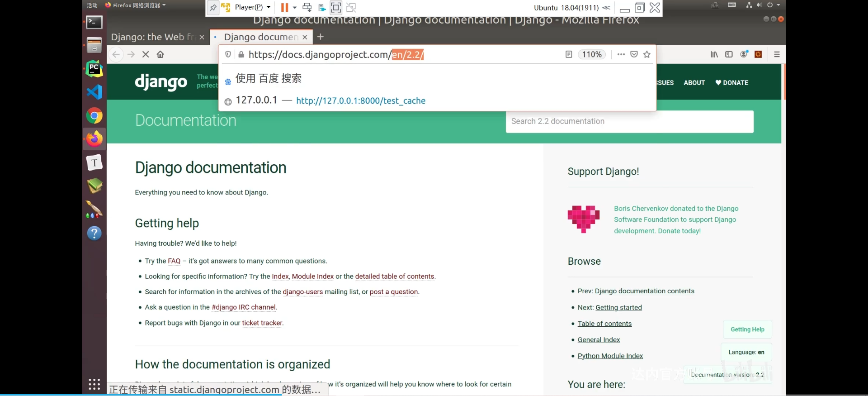Screen dimensions: 868x396
Task: Open the Firefox hamburger menu
Action: click(x=777, y=54)
